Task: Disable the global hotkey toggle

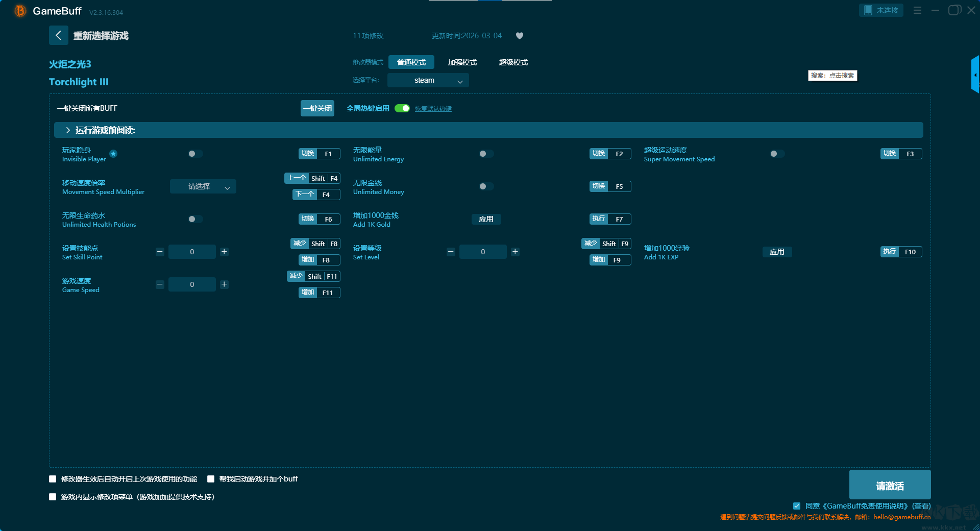Action: click(x=402, y=108)
